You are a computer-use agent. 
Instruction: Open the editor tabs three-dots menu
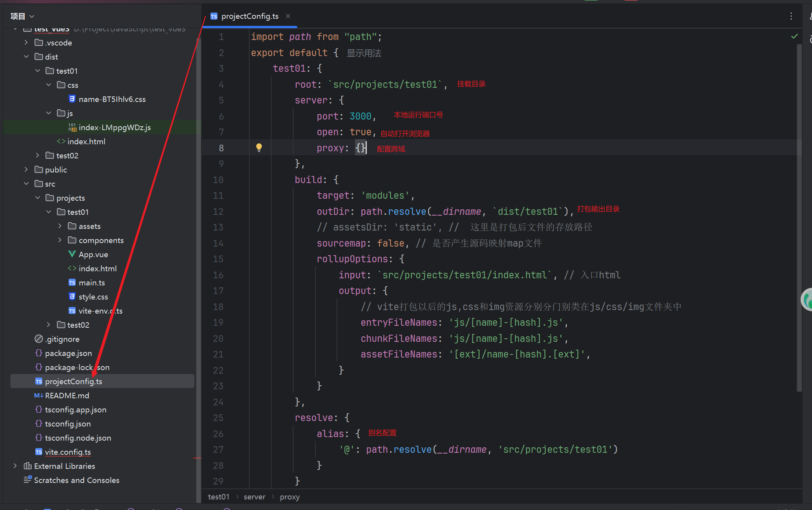tap(791, 16)
